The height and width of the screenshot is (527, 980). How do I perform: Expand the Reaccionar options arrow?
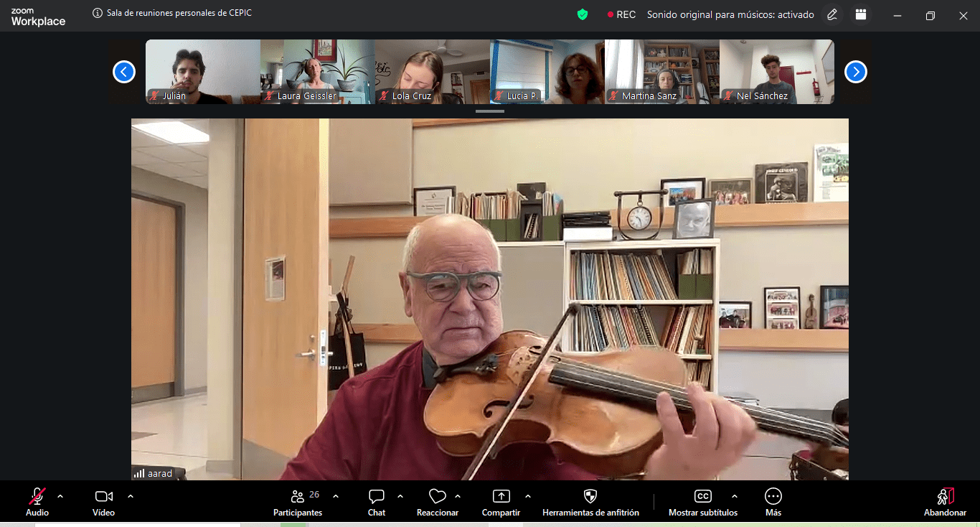[458, 496]
